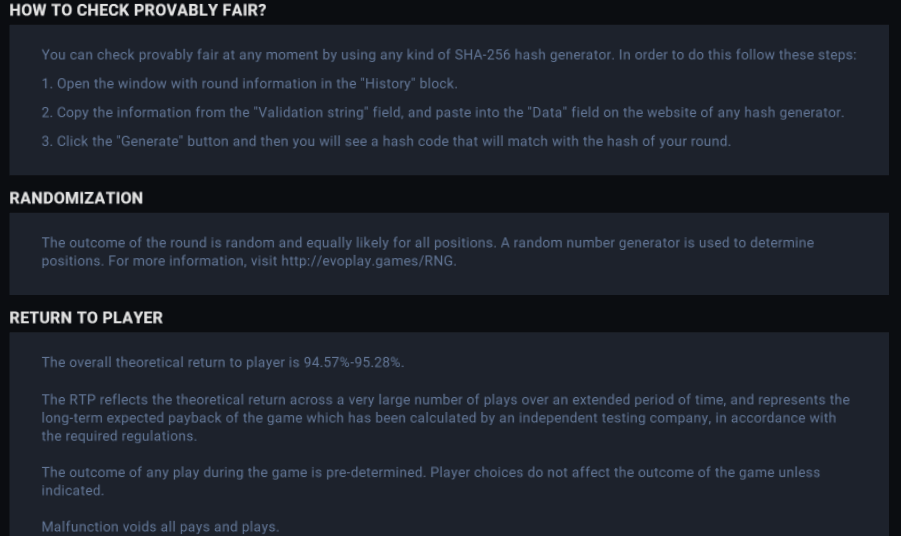901x536 pixels.
Task: Click the evoplay.games/RNG link
Action: [368, 261]
